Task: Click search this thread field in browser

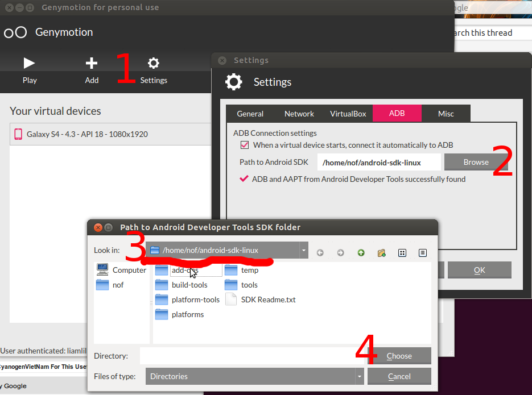Action: pyautogui.click(x=492, y=33)
